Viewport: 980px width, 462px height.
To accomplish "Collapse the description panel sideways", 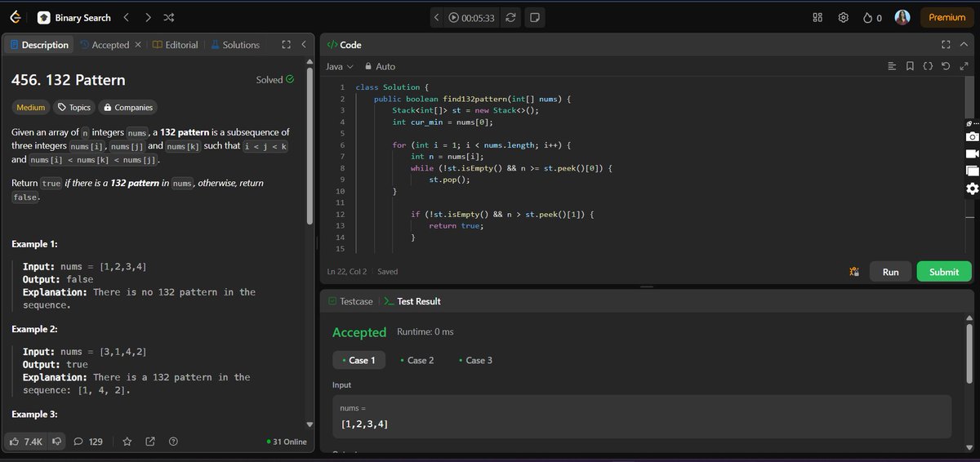I will (x=303, y=45).
